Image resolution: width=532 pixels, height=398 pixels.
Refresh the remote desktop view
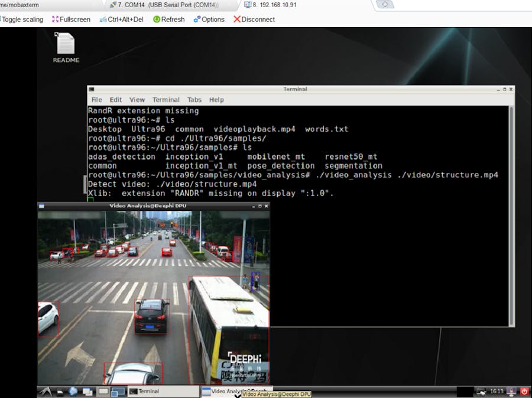coord(168,19)
